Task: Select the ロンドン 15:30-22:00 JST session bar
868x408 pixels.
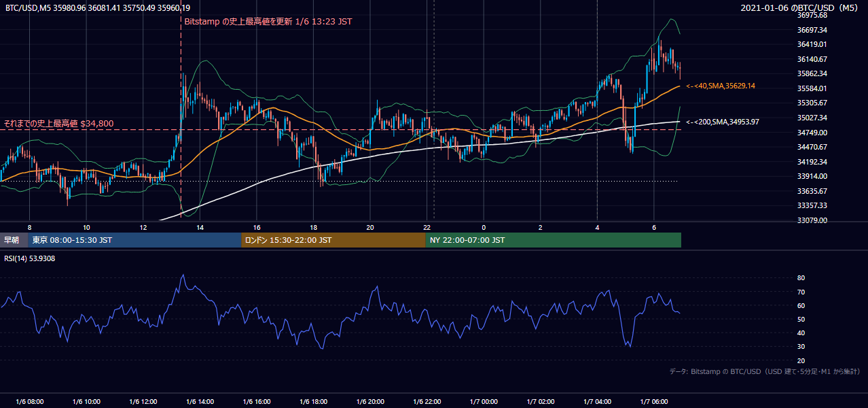Action: pyautogui.click(x=333, y=240)
